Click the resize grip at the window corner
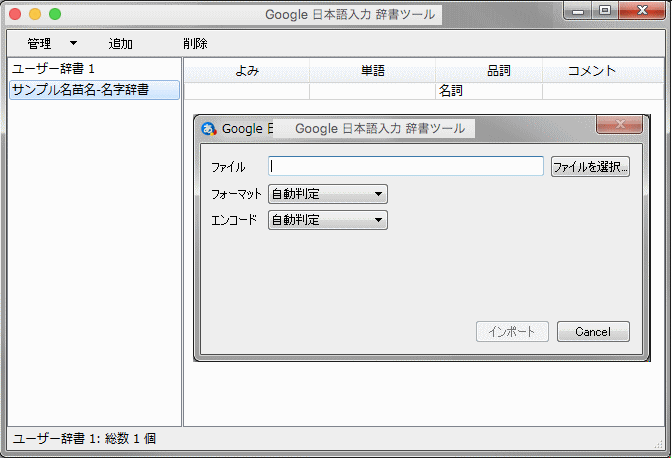The height and width of the screenshot is (458, 672). coord(659,444)
